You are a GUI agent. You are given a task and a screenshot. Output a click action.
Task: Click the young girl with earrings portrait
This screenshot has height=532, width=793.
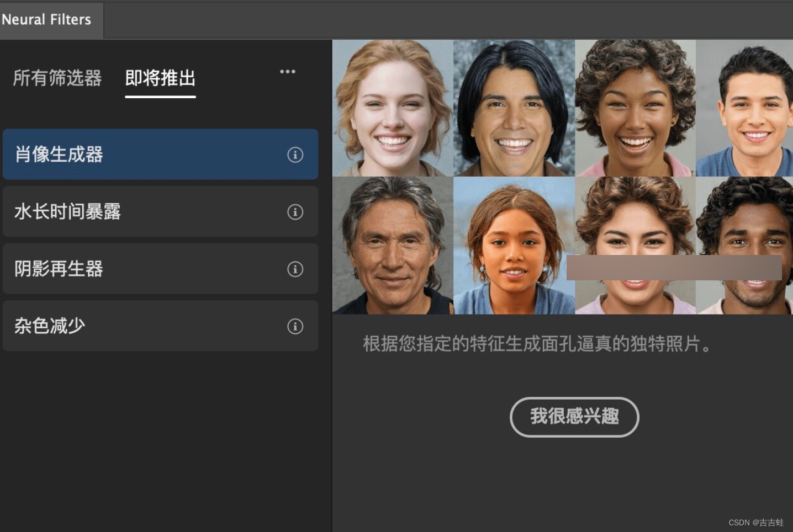click(x=514, y=246)
